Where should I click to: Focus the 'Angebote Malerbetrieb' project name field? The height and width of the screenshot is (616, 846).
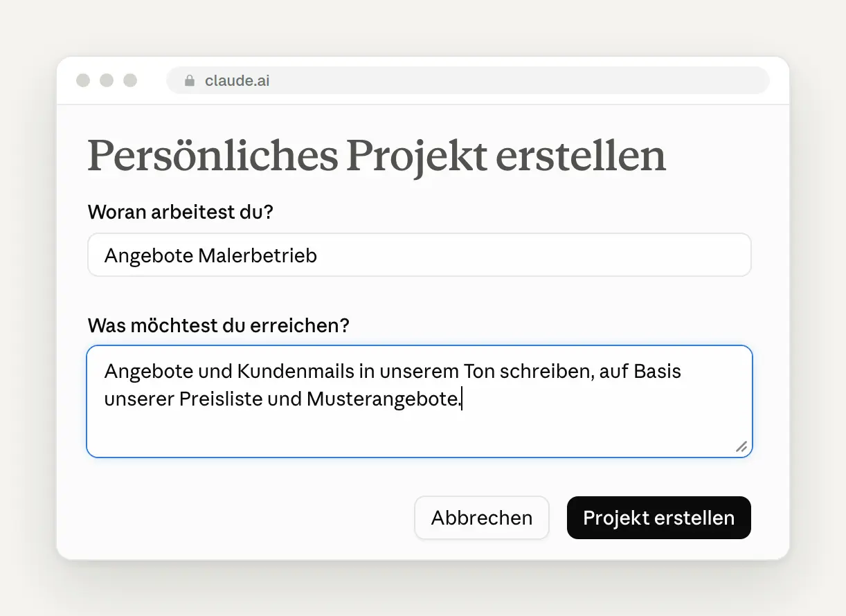coord(420,255)
